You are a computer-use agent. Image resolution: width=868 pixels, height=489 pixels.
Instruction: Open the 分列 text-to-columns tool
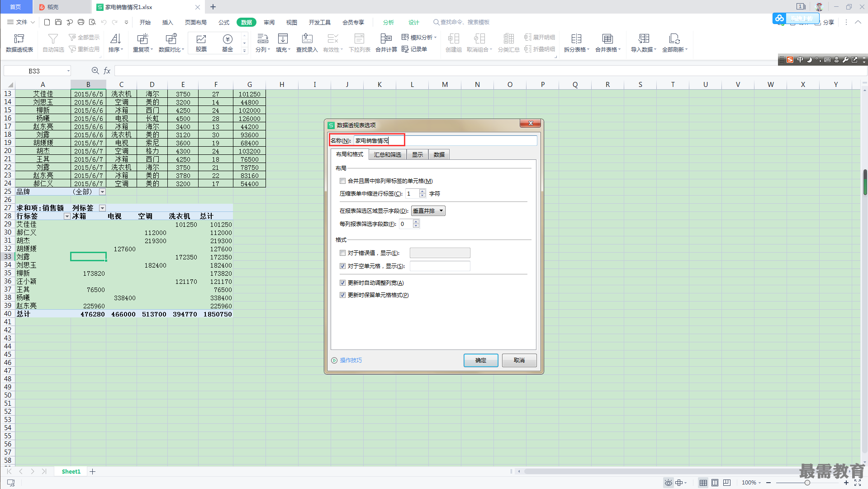(x=263, y=43)
